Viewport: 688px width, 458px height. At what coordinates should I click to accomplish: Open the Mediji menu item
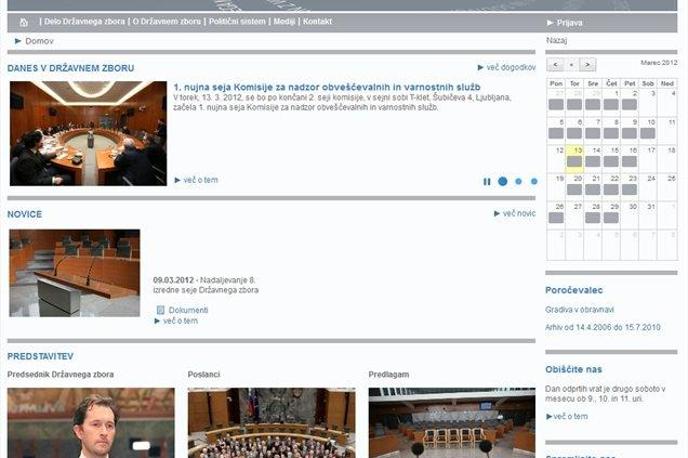pos(284,21)
